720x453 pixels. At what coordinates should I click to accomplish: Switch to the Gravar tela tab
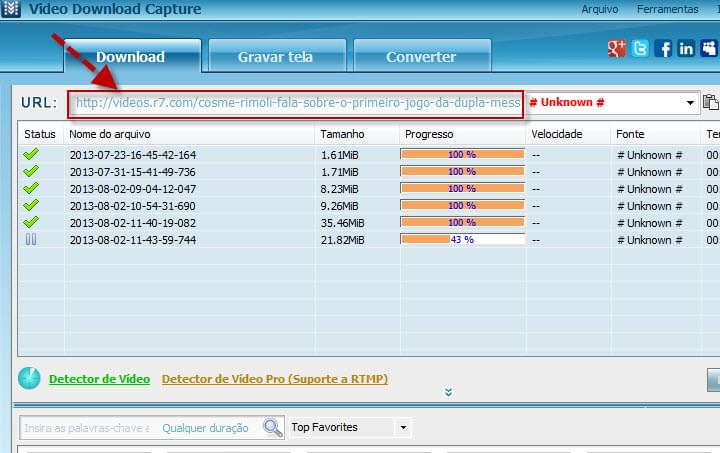[x=277, y=57]
